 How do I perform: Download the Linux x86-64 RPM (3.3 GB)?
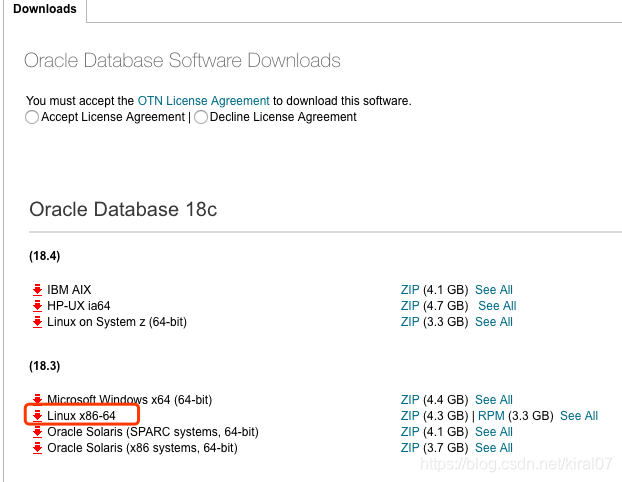[491, 416]
